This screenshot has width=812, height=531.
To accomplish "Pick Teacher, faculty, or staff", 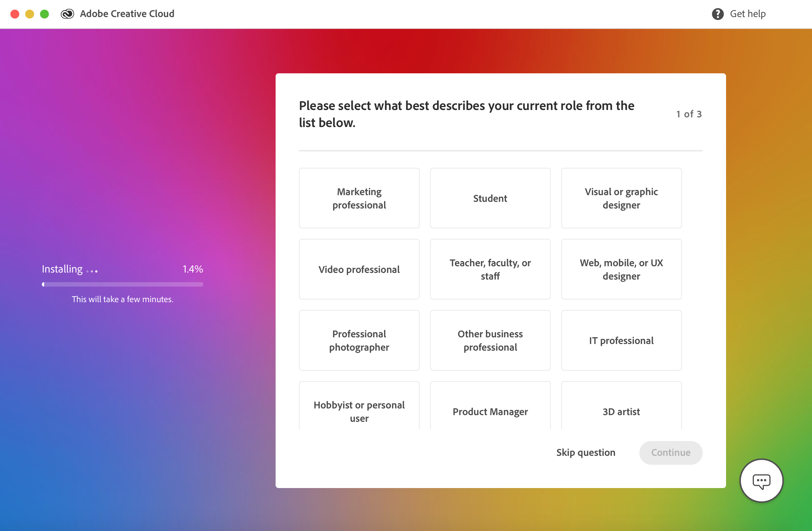I will point(490,269).
